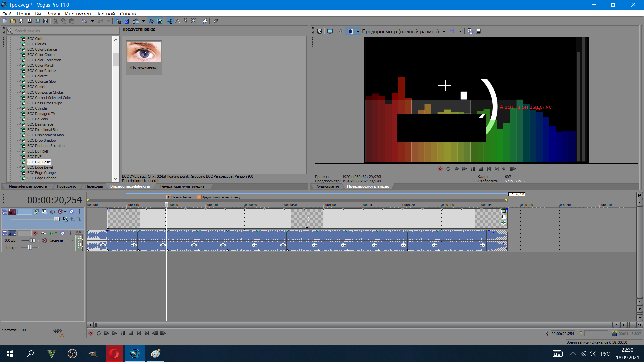644x362 pixels.
Task: Open Track Motion on video track 1
Action: pos(44,212)
